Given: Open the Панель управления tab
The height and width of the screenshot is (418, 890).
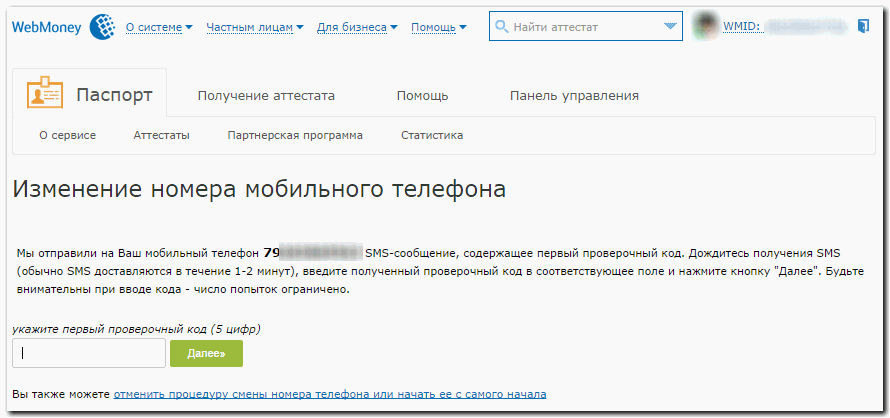Looking at the screenshot, I should coord(574,96).
